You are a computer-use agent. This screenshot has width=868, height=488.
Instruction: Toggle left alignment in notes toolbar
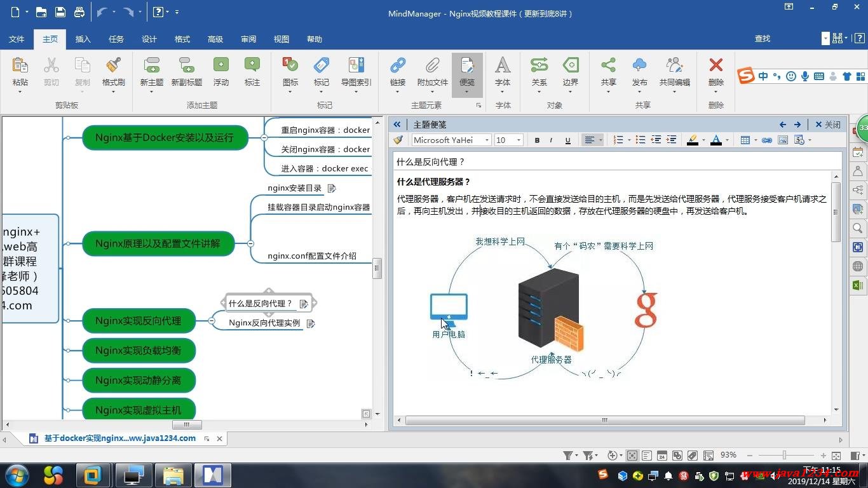pyautogui.click(x=589, y=140)
